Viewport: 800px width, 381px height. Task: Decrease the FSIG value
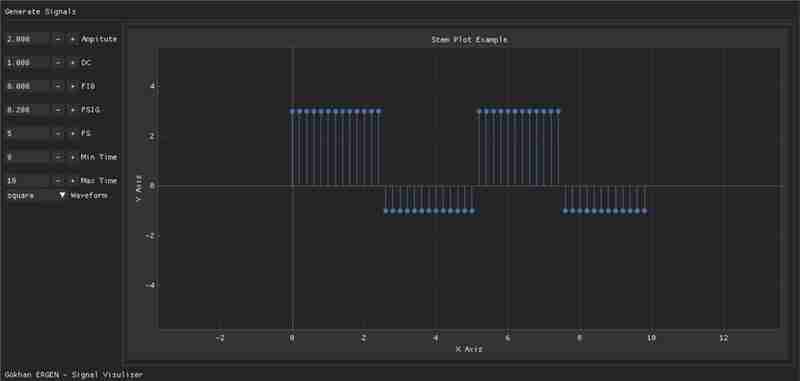[58, 110]
